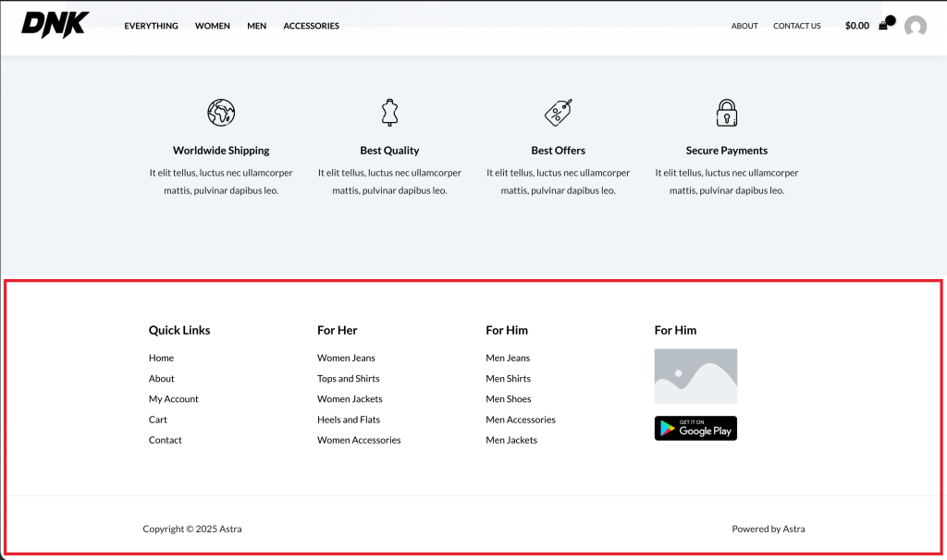Click the My Account link

173,398
